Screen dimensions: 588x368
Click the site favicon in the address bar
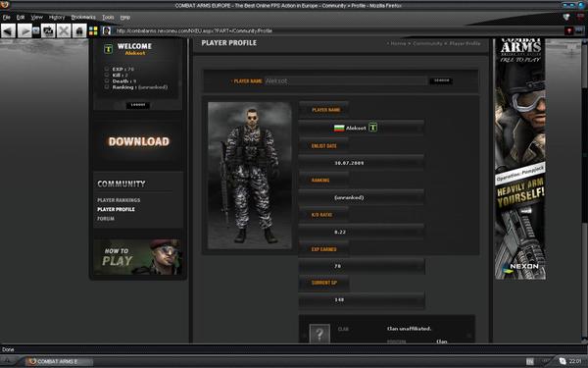click(x=107, y=30)
